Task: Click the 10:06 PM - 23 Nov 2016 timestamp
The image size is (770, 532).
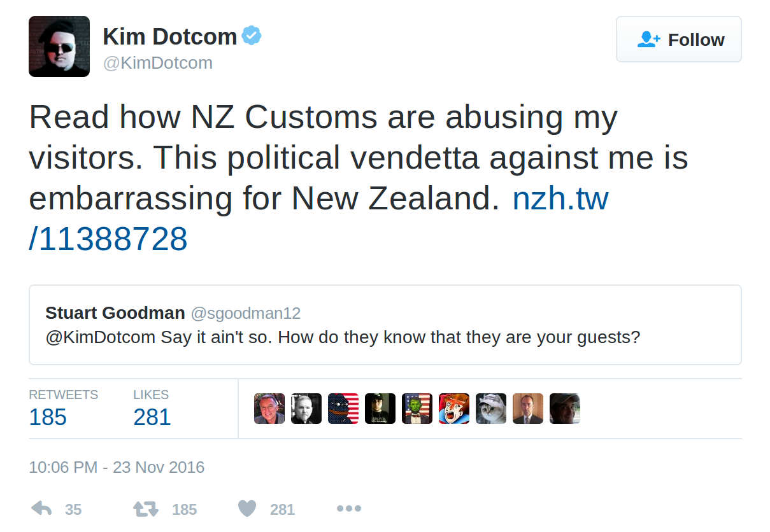Action: pyautogui.click(x=117, y=468)
